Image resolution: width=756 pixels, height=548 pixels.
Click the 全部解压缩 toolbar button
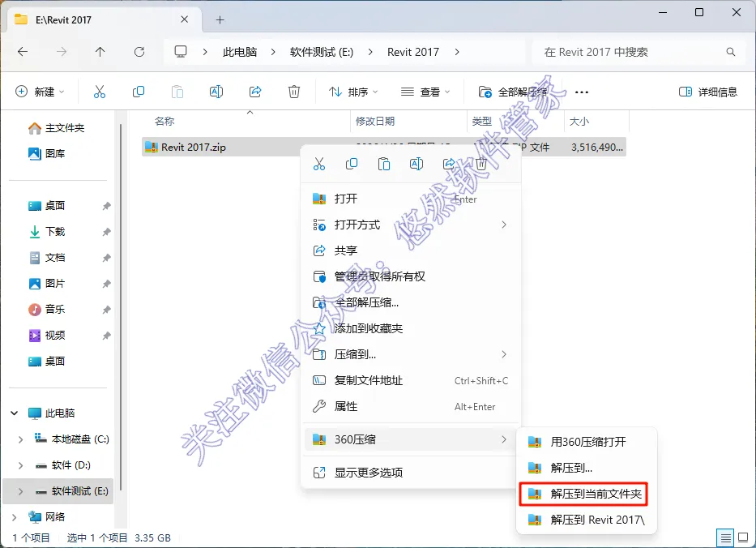coord(513,92)
